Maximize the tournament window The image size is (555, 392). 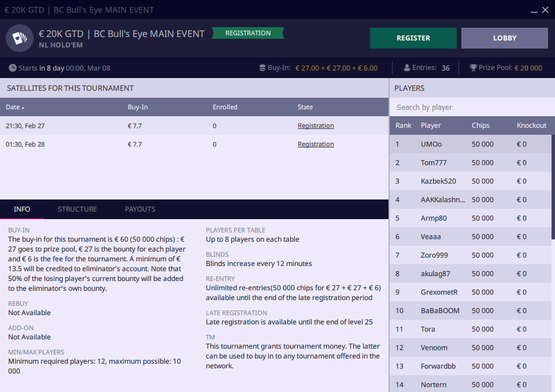(532, 10)
